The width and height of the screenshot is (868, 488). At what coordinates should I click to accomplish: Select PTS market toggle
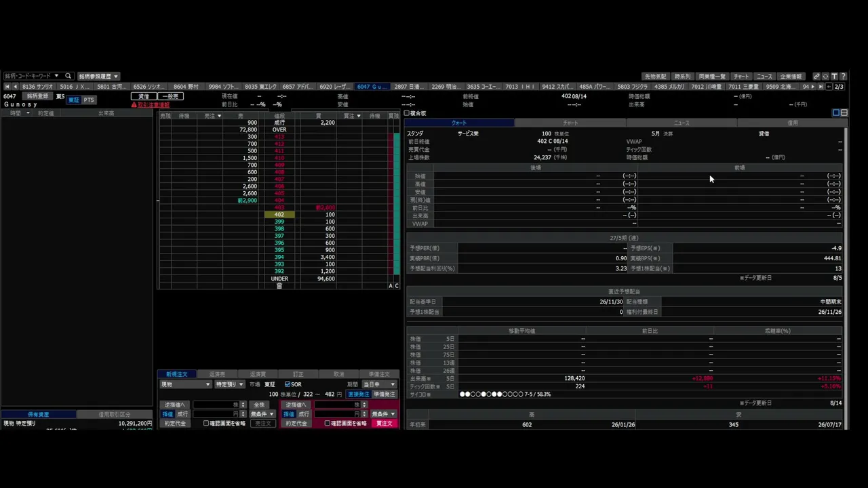click(x=89, y=100)
